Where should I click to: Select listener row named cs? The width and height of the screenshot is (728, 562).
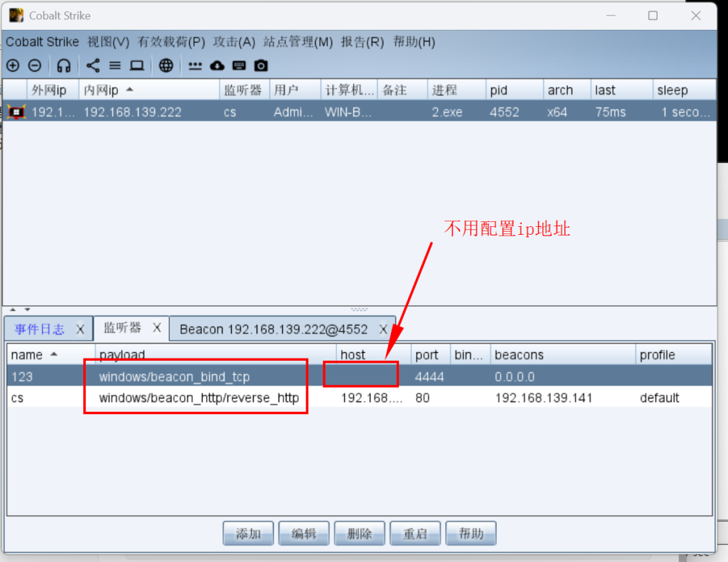[x=359, y=398]
